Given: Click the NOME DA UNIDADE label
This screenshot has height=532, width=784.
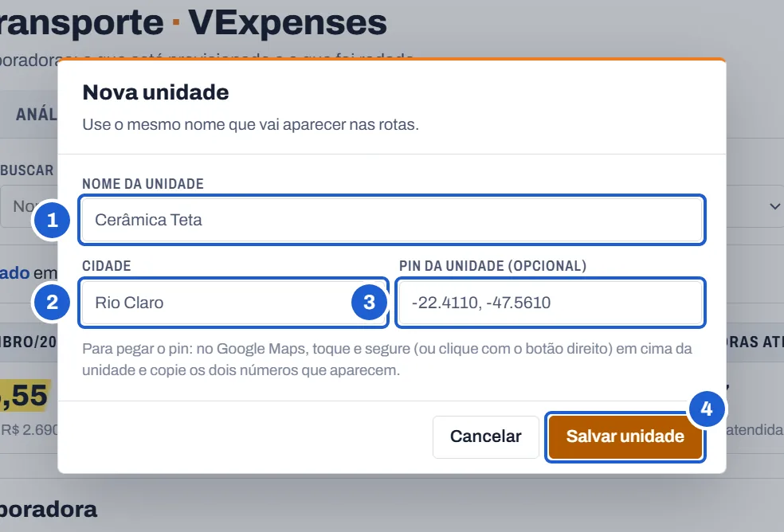Looking at the screenshot, I should pyautogui.click(x=143, y=184).
